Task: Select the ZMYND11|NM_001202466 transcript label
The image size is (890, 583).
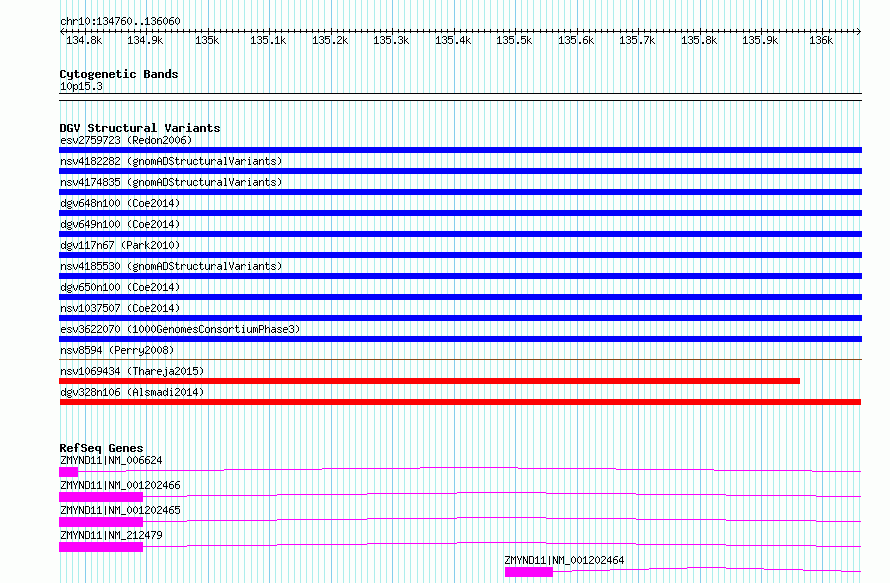Action: [x=120, y=485]
